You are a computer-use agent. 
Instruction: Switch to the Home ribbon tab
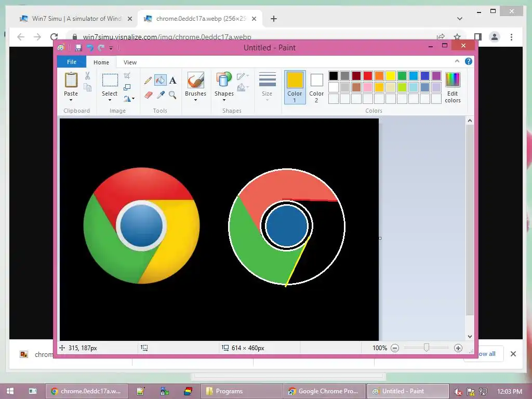pos(101,62)
